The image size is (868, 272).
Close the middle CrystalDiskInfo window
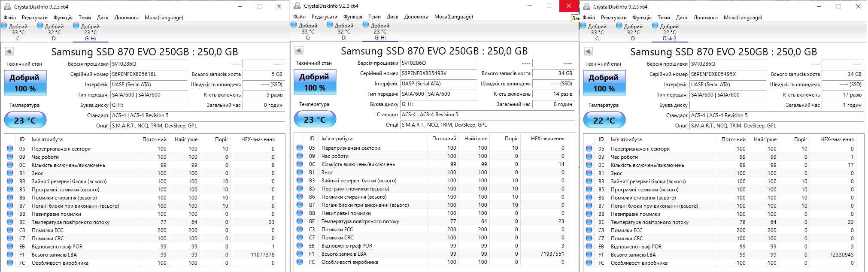(568, 6)
